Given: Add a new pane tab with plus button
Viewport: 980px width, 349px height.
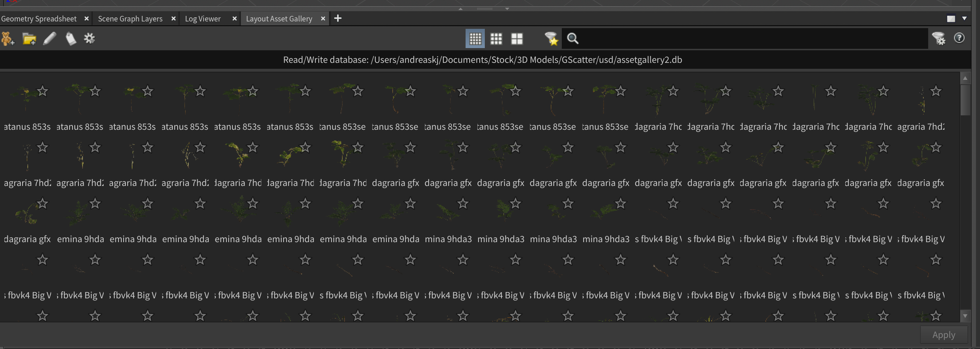Looking at the screenshot, I should coord(338,18).
